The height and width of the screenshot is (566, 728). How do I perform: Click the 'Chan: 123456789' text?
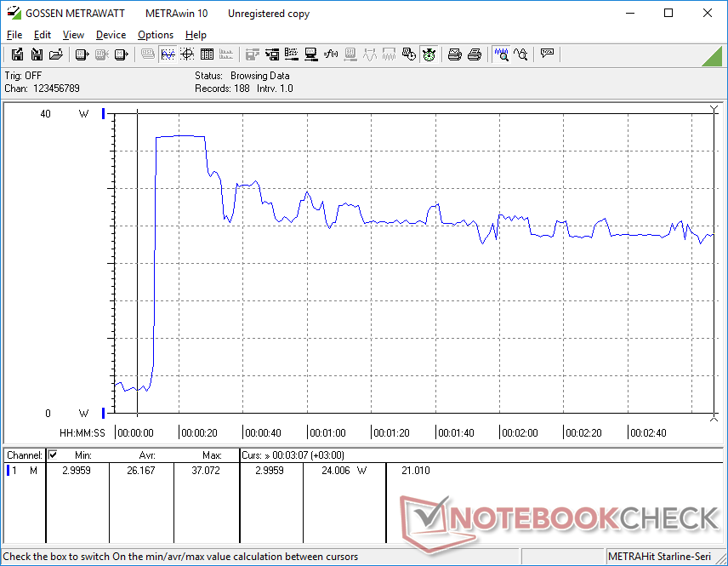43,89
